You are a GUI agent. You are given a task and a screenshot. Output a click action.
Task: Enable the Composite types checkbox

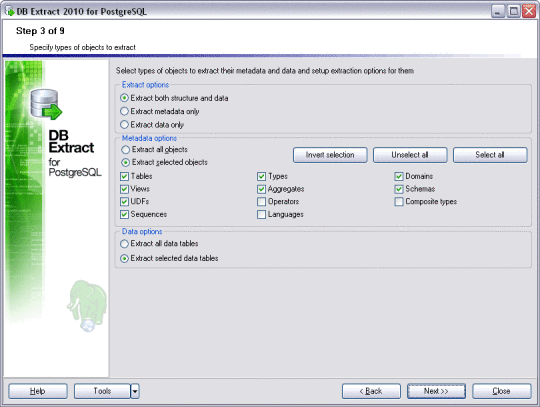tap(399, 202)
